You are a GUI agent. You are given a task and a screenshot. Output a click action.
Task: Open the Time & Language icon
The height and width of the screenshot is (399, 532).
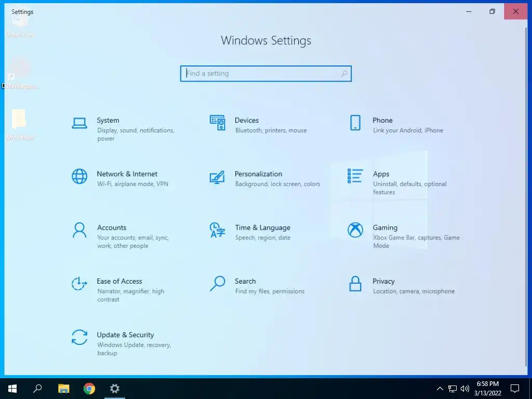point(217,230)
